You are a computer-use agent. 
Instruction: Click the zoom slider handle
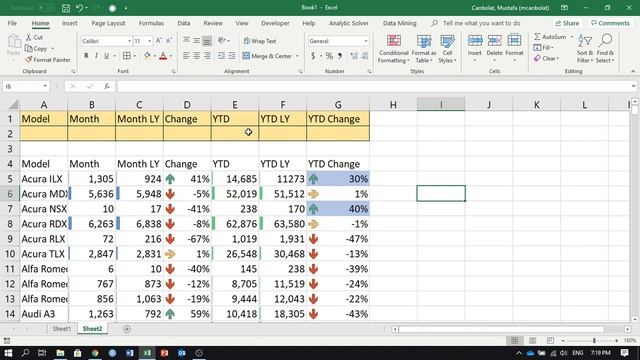pos(594,340)
